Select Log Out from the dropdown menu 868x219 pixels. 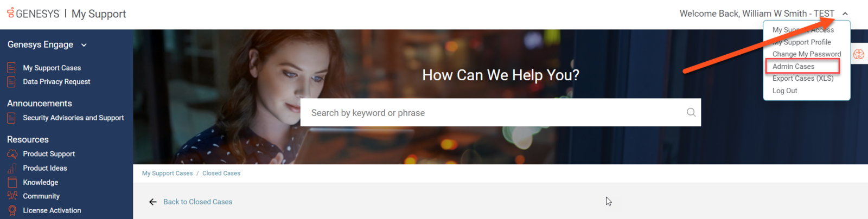pyautogui.click(x=784, y=91)
